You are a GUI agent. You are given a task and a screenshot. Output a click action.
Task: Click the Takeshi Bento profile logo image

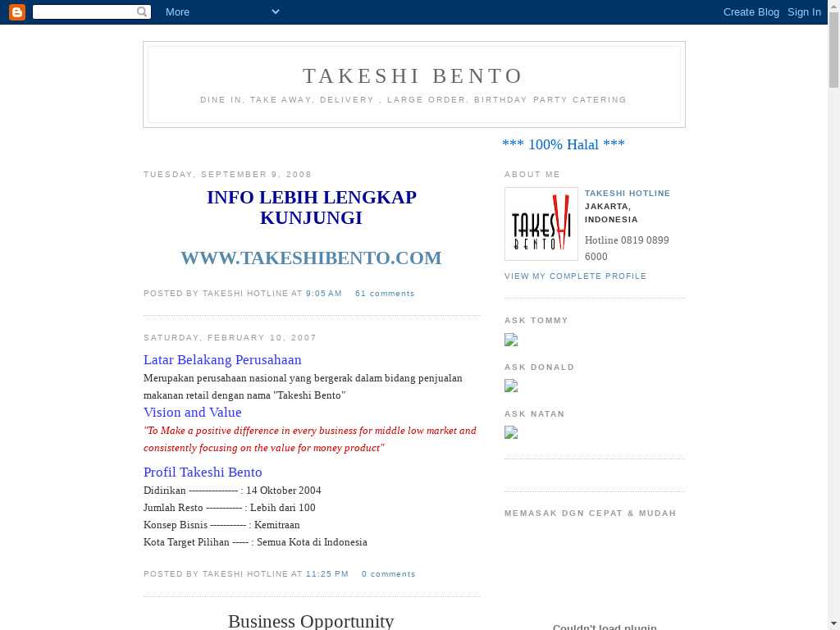point(541,224)
